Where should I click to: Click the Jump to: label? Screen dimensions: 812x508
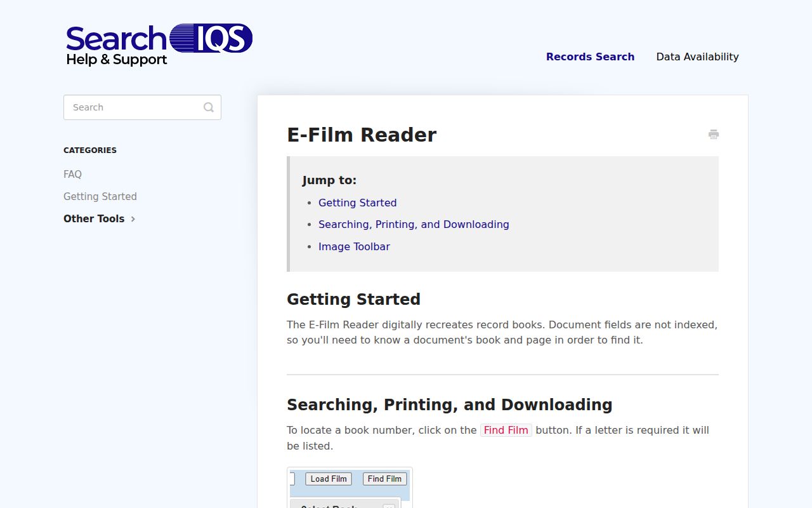(x=329, y=180)
